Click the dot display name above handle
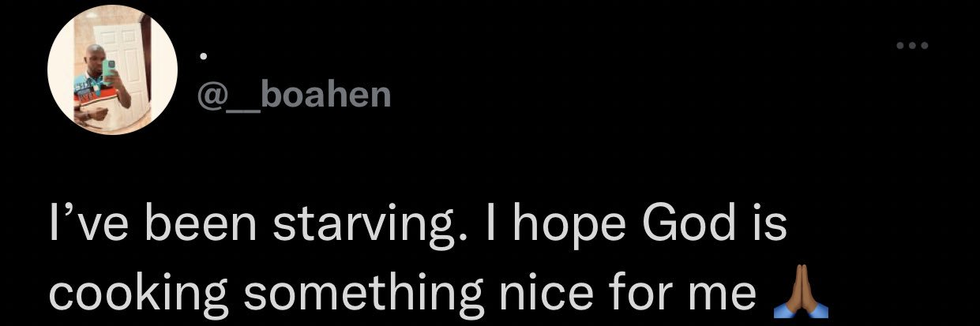This screenshot has width=980, height=326. pyautogui.click(x=203, y=56)
